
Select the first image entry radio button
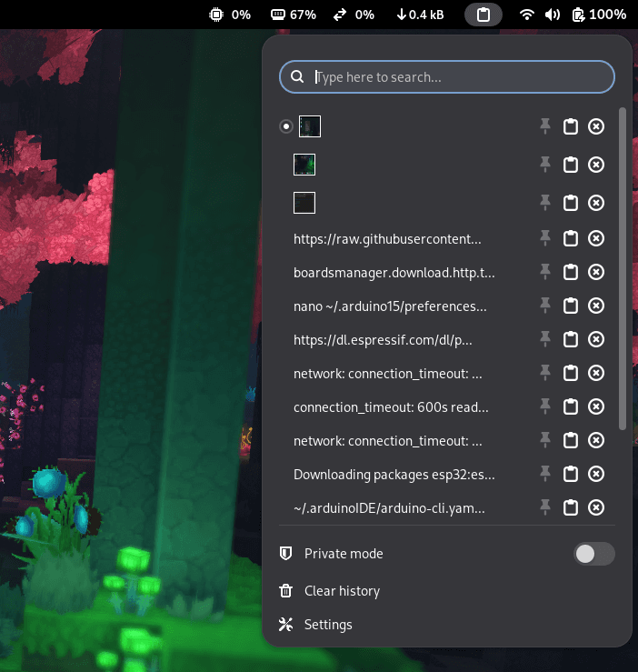pyautogui.click(x=286, y=126)
